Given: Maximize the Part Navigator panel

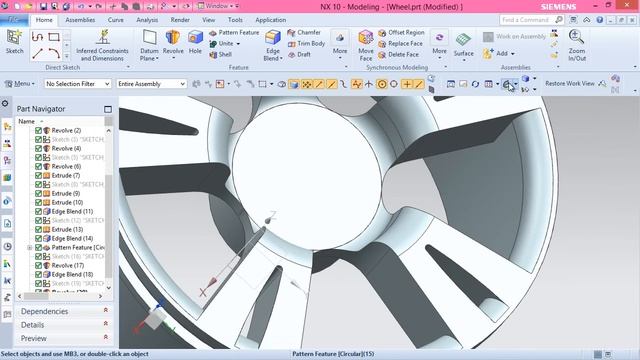Looking at the screenshot, I should click(x=108, y=109).
